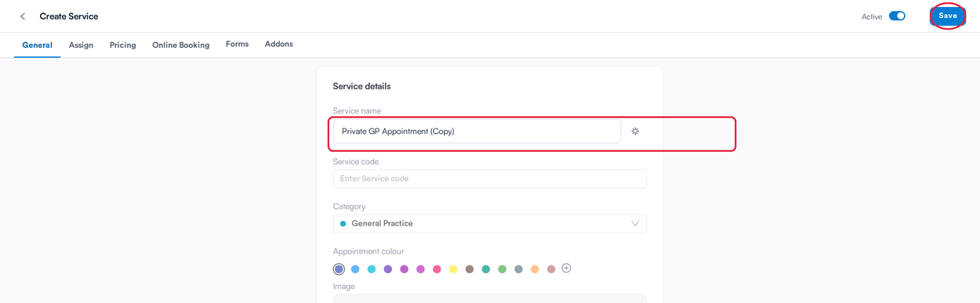
Task: Save the new service
Action: [x=948, y=16]
